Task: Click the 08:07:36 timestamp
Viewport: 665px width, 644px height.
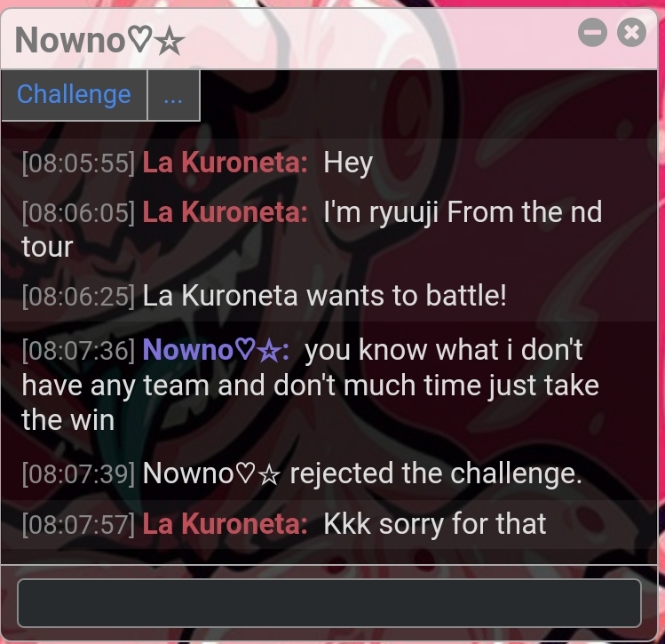Action: (78, 350)
